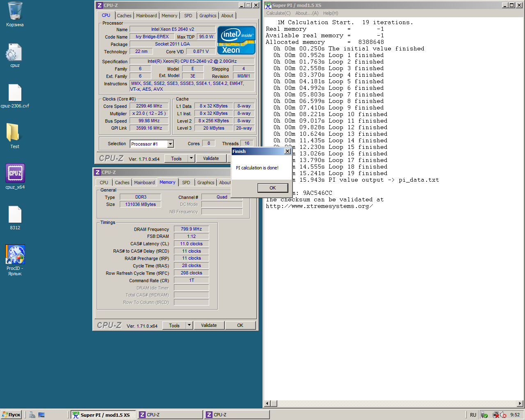The width and height of the screenshot is (525, 420).
Task: Open SPD tab in lower CPU-Z window
Action: (186, 183)
